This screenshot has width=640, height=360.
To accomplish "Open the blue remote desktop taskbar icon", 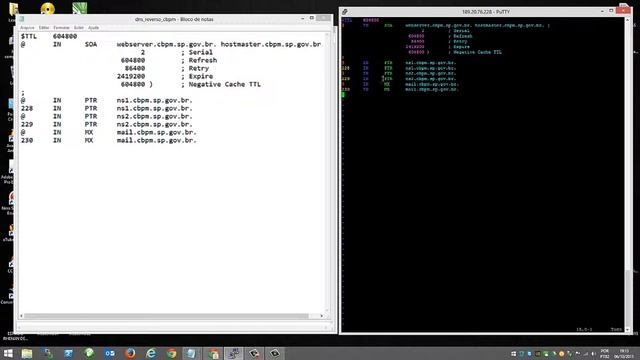I will 68,353.
